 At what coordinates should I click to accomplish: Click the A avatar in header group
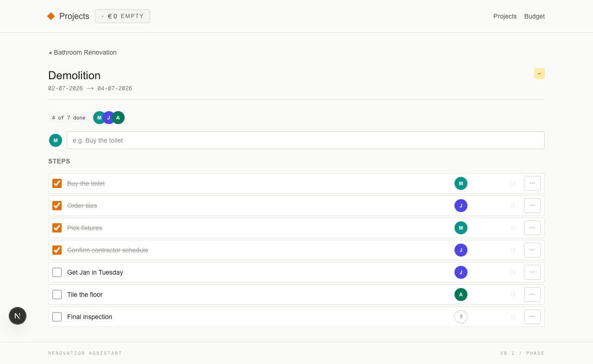coord(118,118)
